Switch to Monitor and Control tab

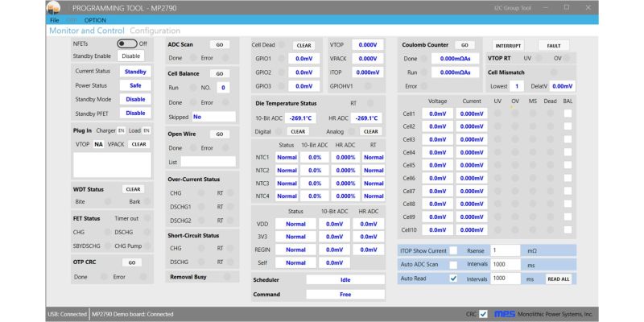point(87,31)
